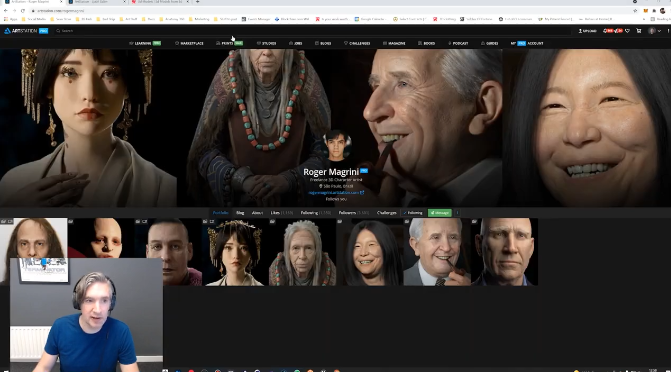Click Roger Magrini profile avatar
Viewport: 671px width, 372px height.
(337, 146)
